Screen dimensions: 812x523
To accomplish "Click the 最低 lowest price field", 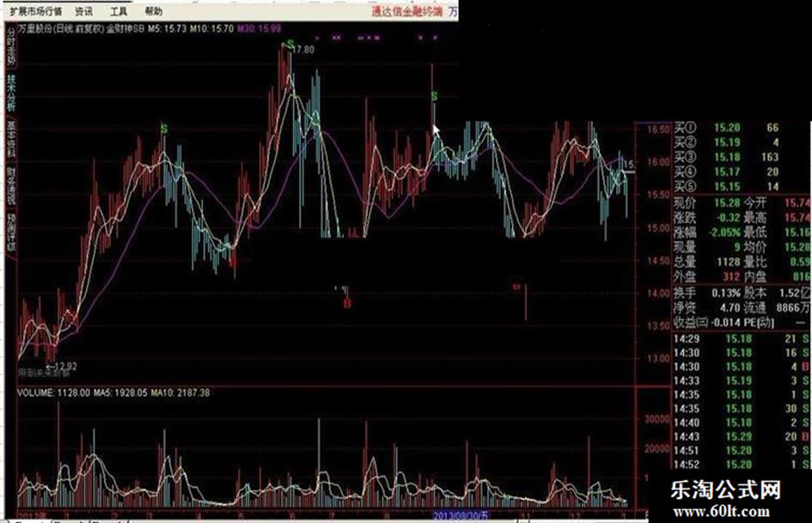I will [x=777, y=233].
